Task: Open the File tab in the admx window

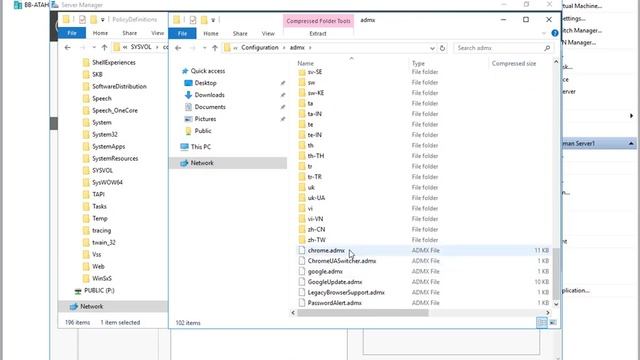Action: [x=182, y=33]
